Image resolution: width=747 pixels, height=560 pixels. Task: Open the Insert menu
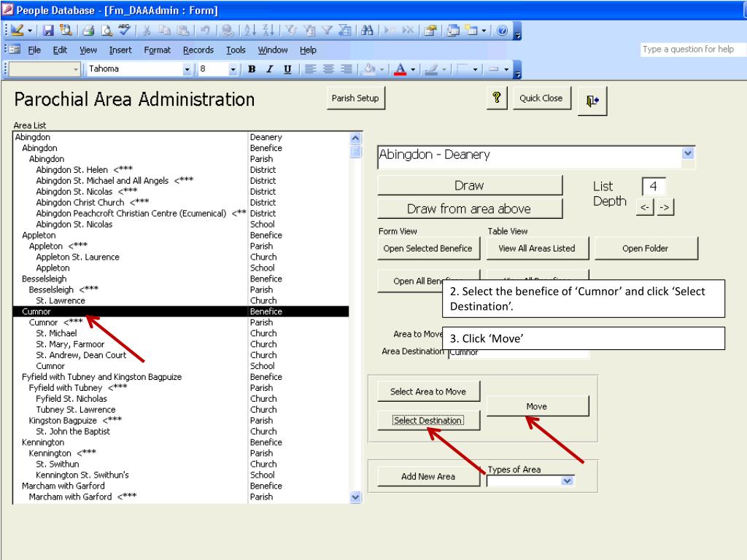tap(120, 50)
